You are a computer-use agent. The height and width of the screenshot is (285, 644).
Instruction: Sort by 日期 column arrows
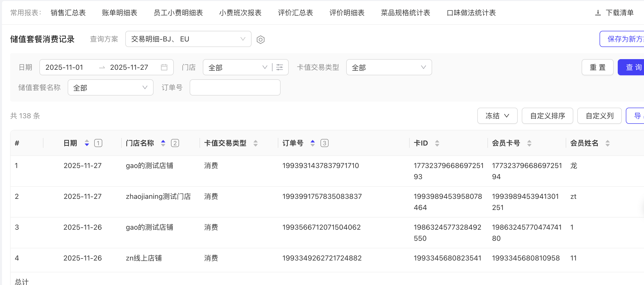tap(87, 143)
